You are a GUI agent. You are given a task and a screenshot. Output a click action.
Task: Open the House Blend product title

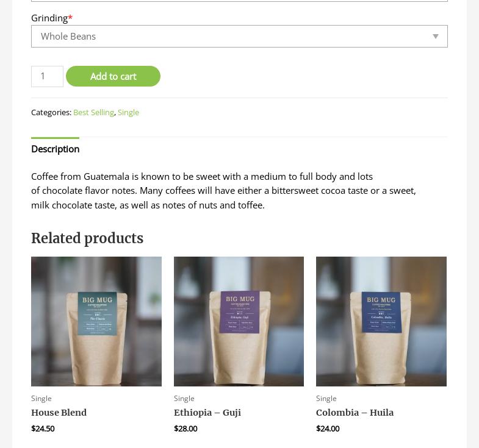tap(59, 413)
